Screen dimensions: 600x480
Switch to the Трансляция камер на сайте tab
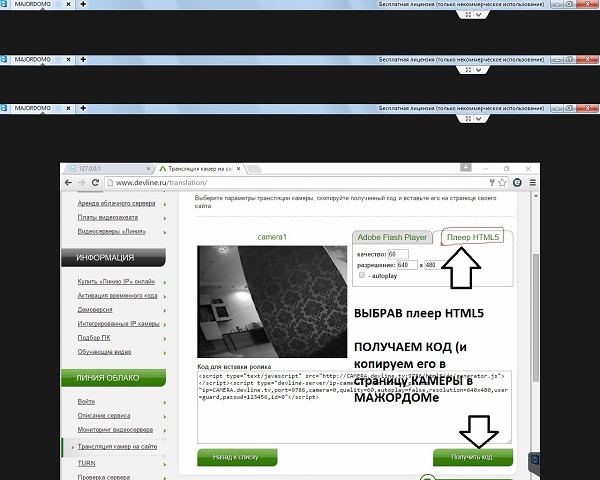(x=199, y=168)
